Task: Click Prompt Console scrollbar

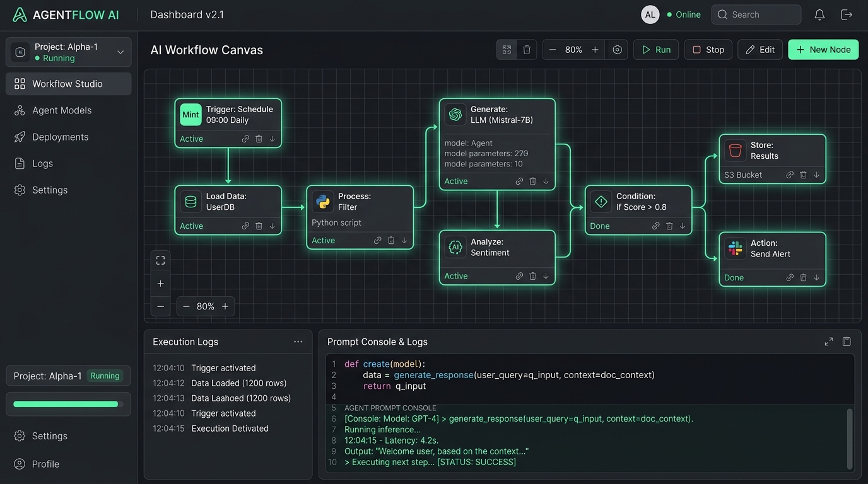Action: point(849,439)
